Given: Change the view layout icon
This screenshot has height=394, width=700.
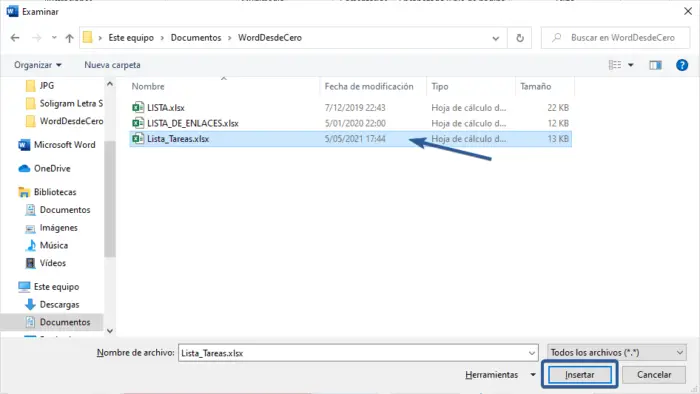Looking at the screenshot, I should click(x=615, y=65).
